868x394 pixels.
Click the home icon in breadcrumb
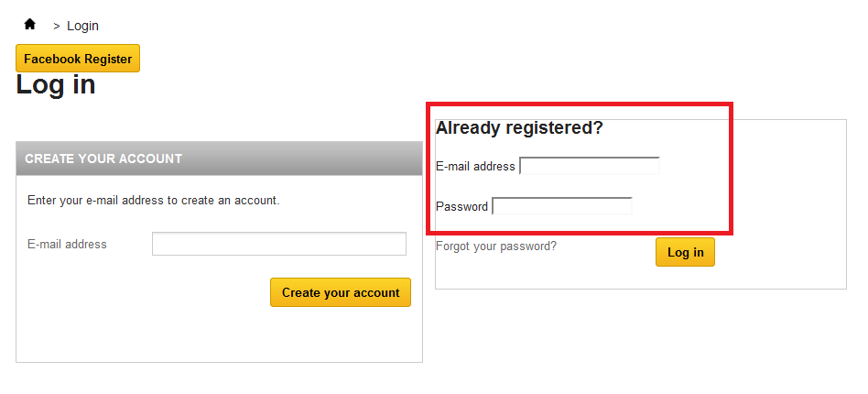coord(30,25)
